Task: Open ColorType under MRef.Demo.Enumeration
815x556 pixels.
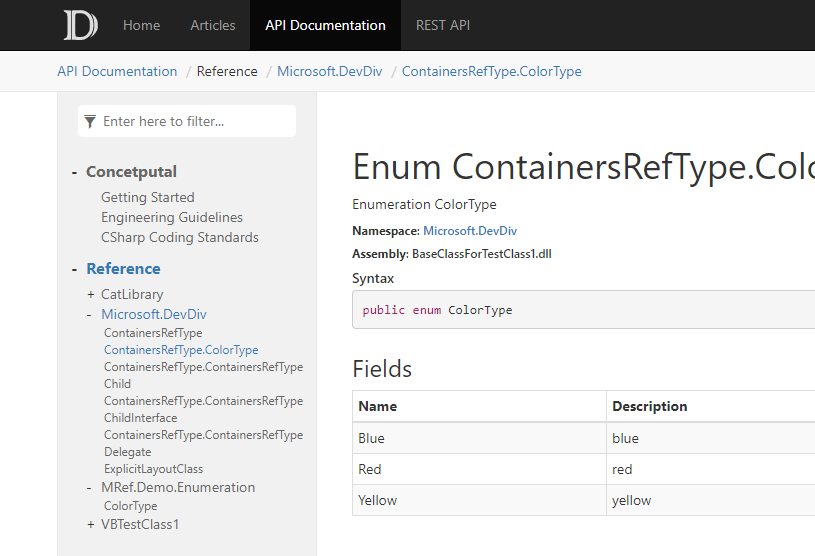Action: click(x=130, y=506)
